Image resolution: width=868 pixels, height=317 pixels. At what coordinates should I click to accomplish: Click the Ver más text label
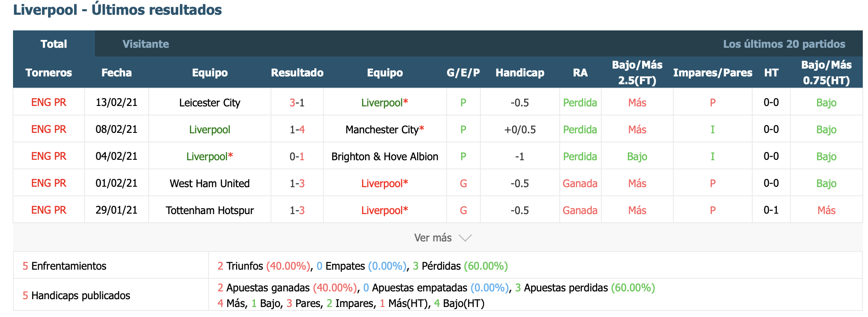pyautogui.click(x=433, y=238)
